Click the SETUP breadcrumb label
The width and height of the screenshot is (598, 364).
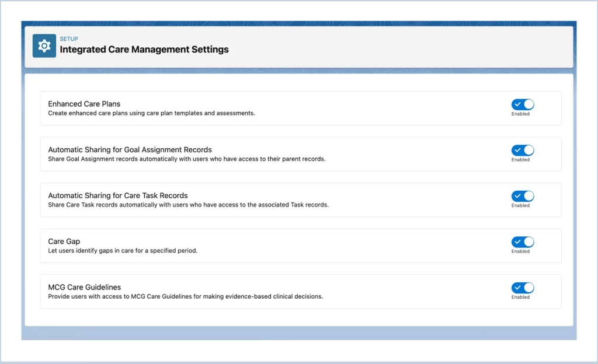69,39
